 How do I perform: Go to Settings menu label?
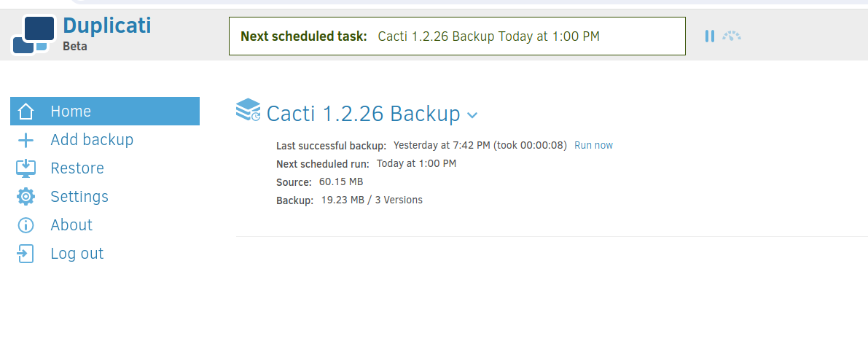[x=79, y=196]
